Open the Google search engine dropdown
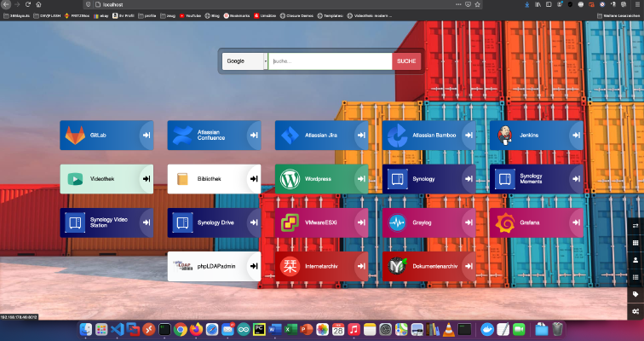The image size is (644, 341). pos(244,61)
